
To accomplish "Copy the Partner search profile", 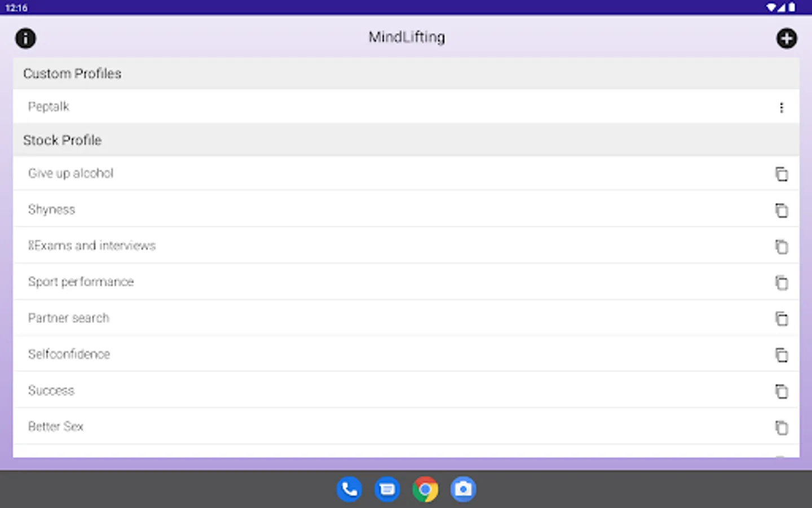I will [781, 318].
